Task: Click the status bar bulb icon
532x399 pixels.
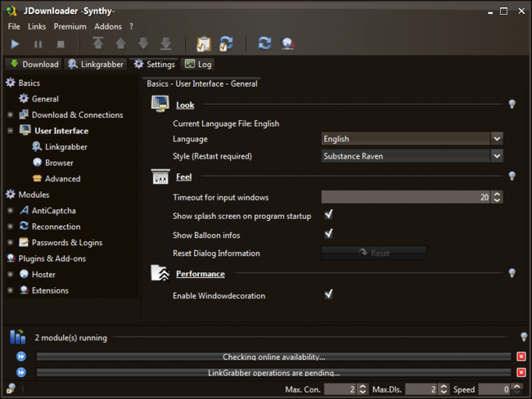Action: click(11, 388)
